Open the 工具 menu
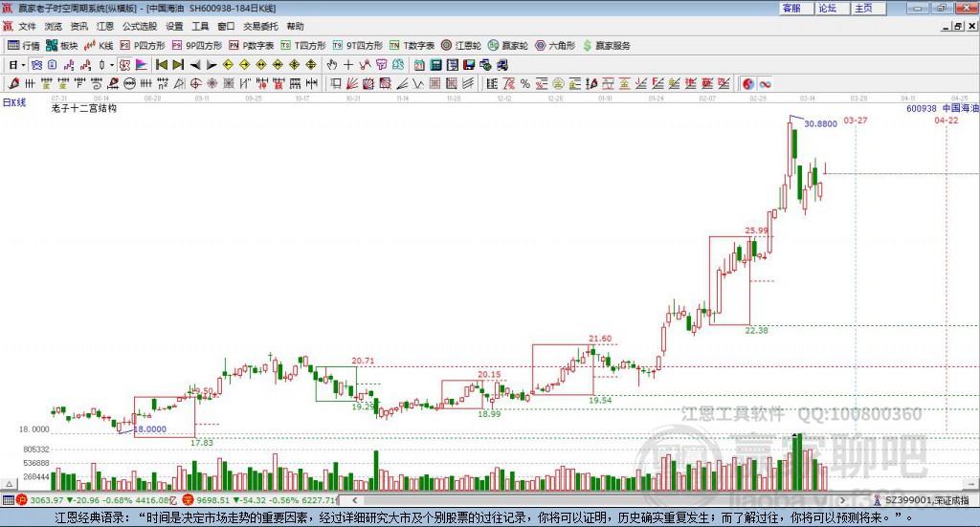Screen dimensions: 980x527 tap(200, 26)
